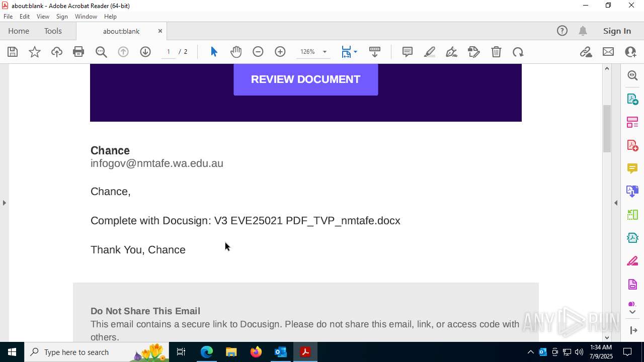Open the View menu
This screenshot has width=644, height=362.
43,17
